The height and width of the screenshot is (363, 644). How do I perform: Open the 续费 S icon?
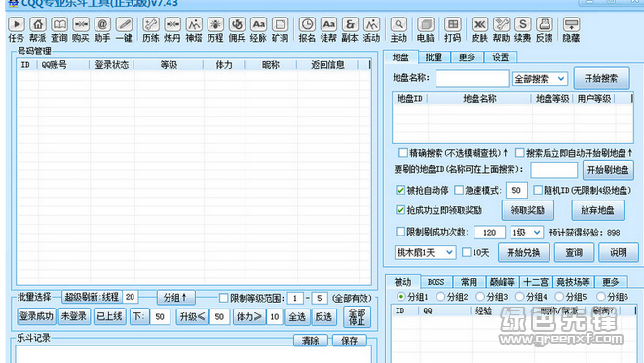(x=523, y=24)
